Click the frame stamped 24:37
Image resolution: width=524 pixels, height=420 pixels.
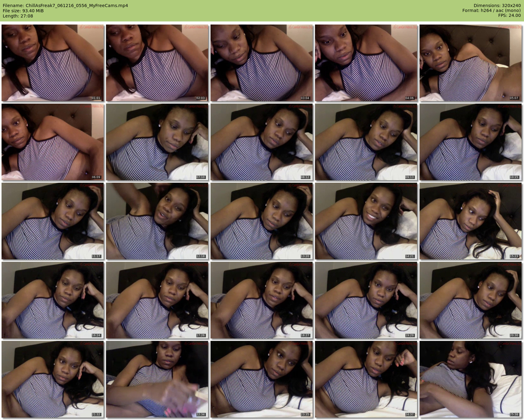pyautogui.click(x=366, y=379)
